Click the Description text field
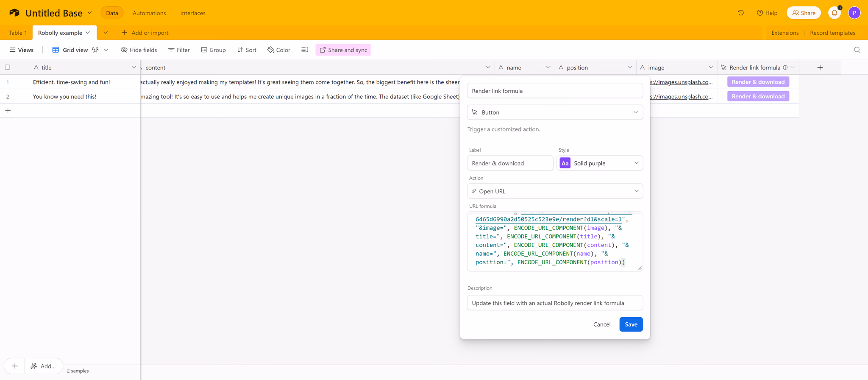The height and width of the screenshot is (380, 868). coord(555,303)
